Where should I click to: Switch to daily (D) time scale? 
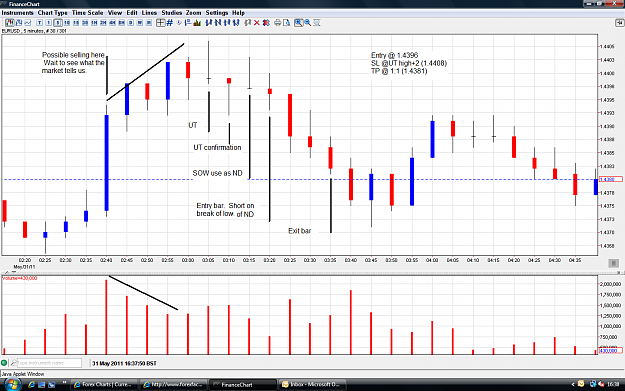130,23
